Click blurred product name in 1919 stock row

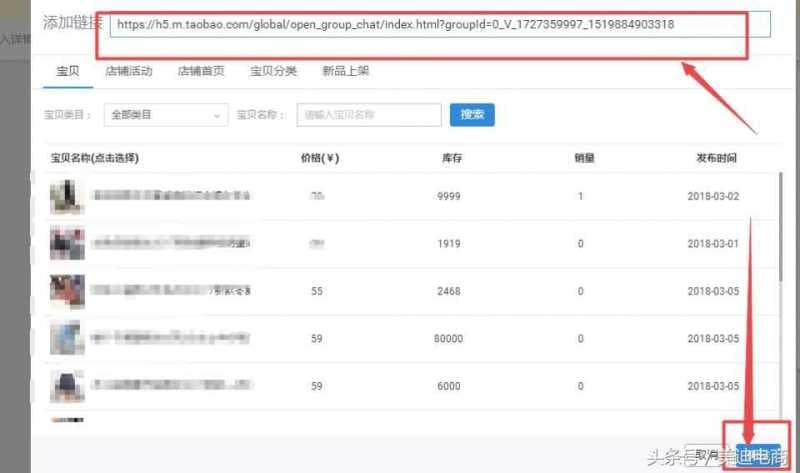coord(171,243)
